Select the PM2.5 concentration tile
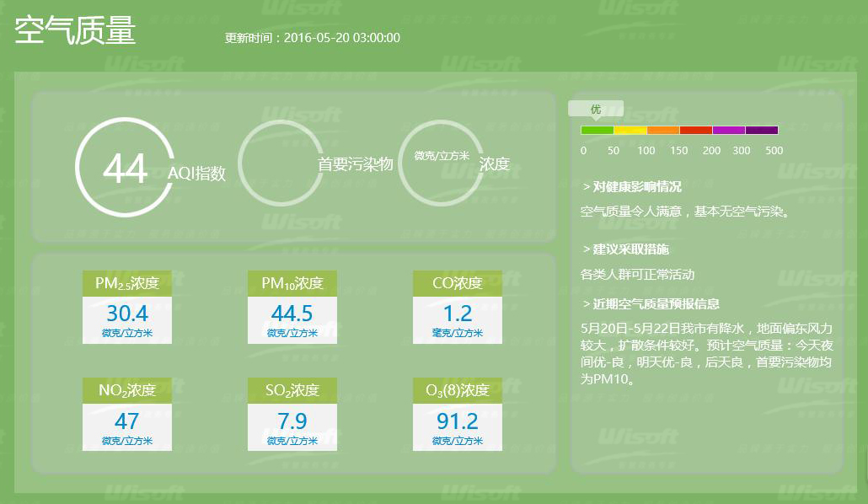 (127, 308)
